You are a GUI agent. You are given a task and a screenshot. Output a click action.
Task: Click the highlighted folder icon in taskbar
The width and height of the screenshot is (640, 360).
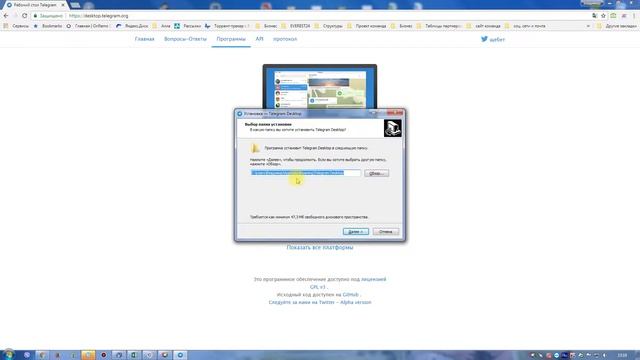[x=88, y=355]
